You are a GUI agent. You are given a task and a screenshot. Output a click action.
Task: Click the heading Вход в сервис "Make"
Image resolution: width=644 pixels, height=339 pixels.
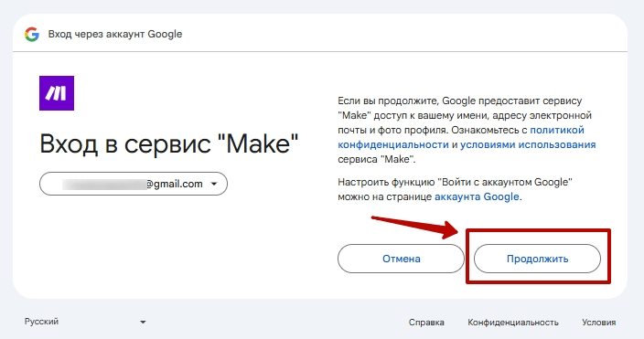169,144
